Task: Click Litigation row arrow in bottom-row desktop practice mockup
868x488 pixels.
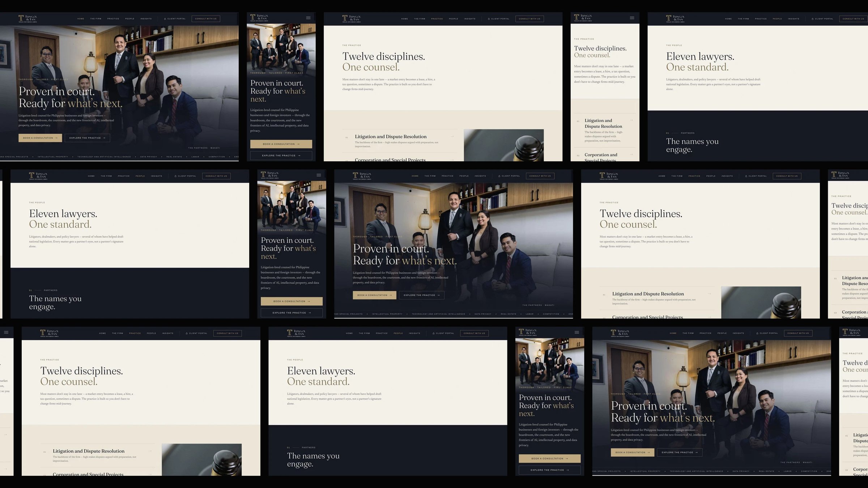Action: coord(150,451)
